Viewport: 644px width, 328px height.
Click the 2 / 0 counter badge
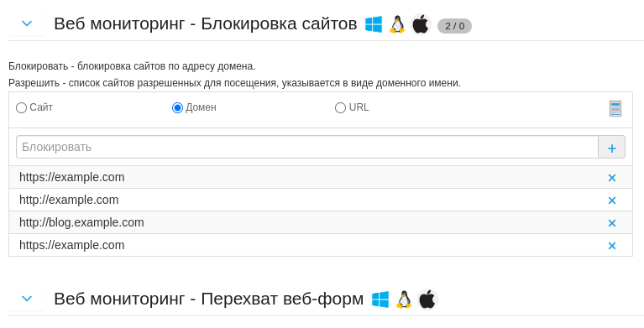point(454,26)
